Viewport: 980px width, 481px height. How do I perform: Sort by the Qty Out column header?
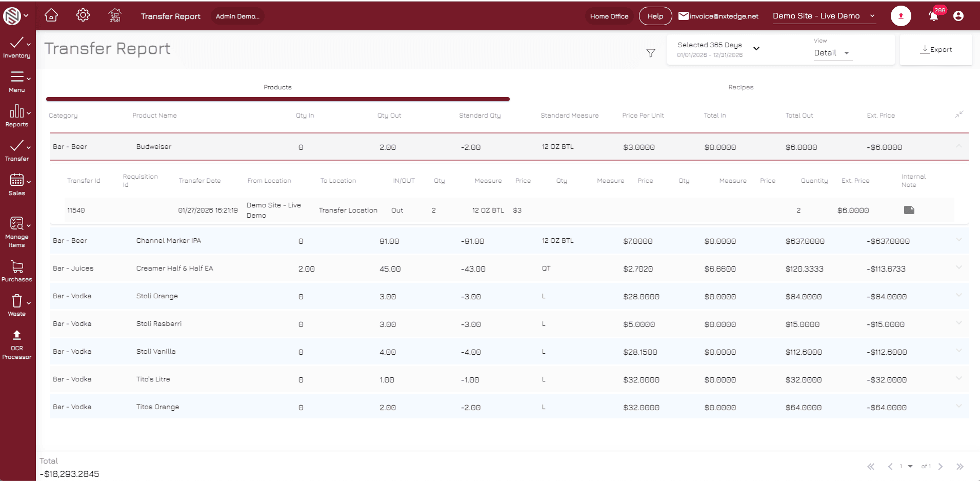389,116
